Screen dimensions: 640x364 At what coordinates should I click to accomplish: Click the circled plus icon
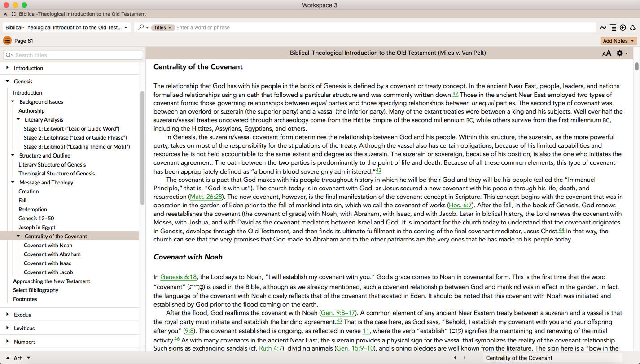[623, 28]
